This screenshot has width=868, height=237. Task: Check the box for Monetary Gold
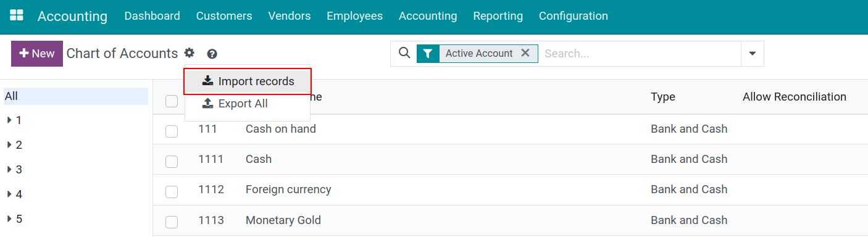(172, 222)
